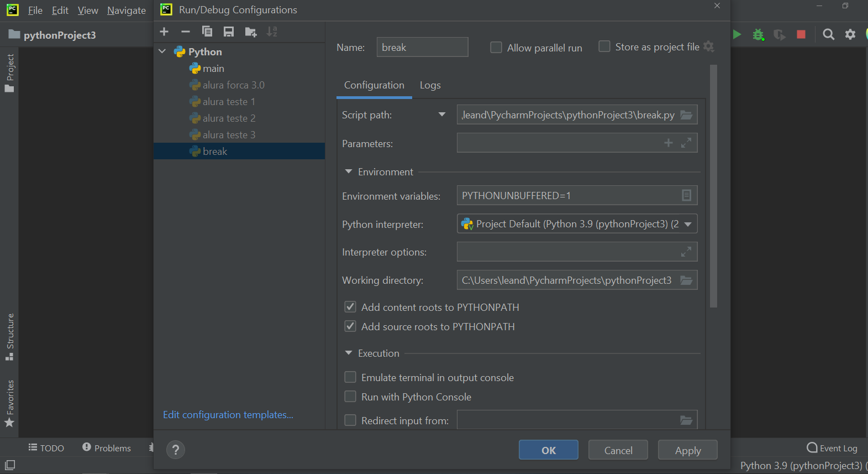
Task: Collapse the Python configurations tree node
Action: [162, 51]
